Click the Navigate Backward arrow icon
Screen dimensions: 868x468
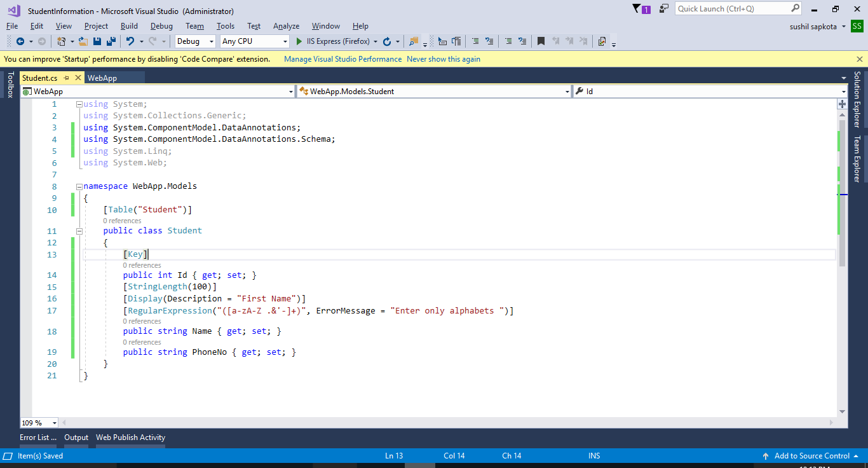point(20,41)
